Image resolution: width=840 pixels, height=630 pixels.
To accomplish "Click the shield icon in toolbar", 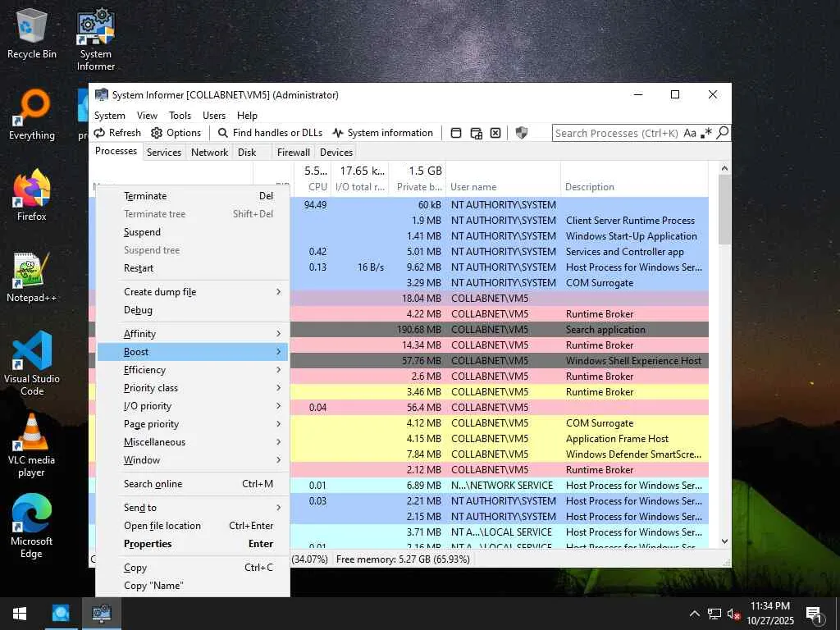I will tap(521, 133).
